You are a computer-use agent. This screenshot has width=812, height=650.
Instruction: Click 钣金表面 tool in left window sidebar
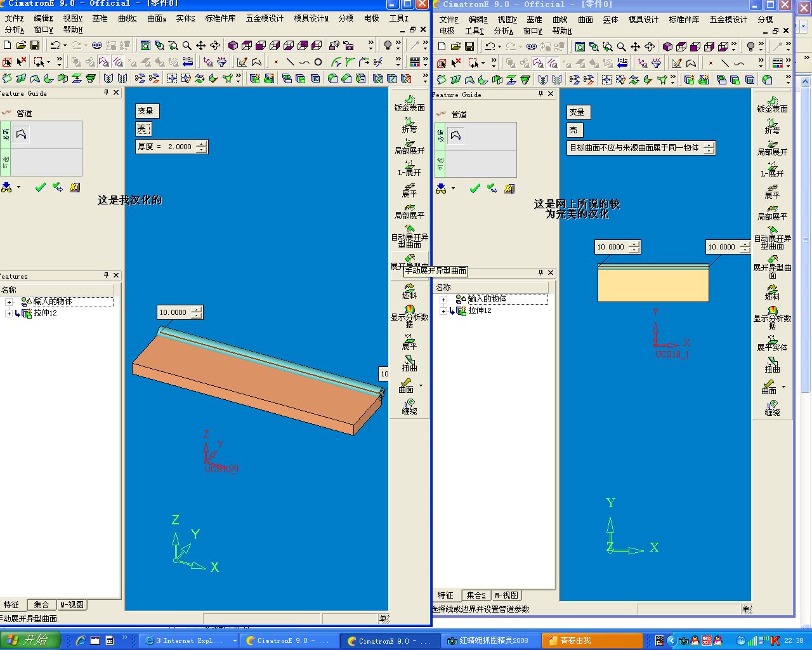[409, 104]
